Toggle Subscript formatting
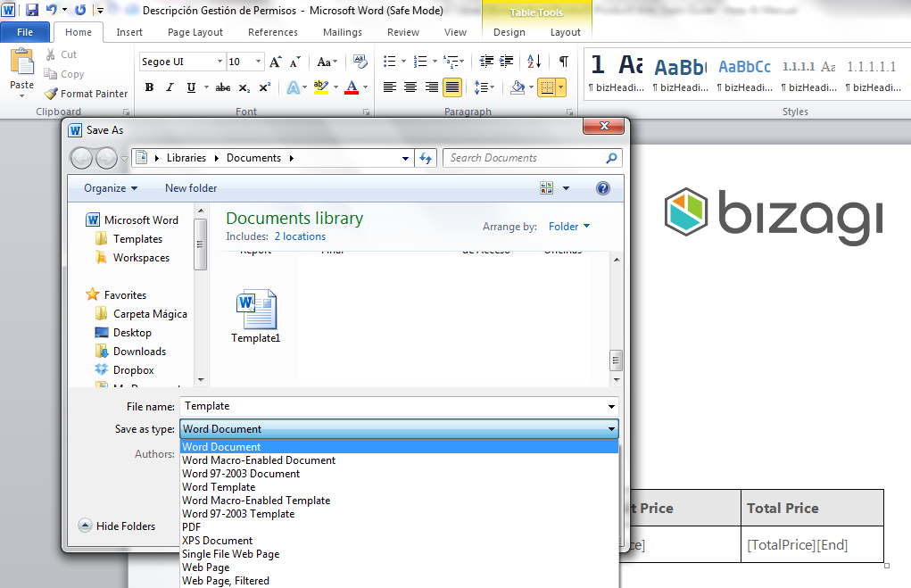Viewport: 911px width, 588px height. (x=244, y=87)
